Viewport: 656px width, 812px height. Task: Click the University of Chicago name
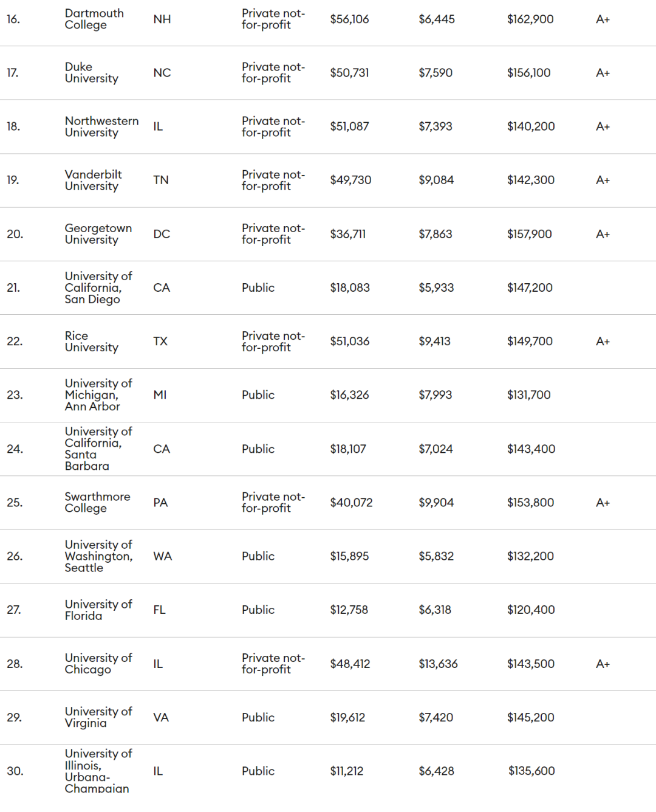pos(98,664)
